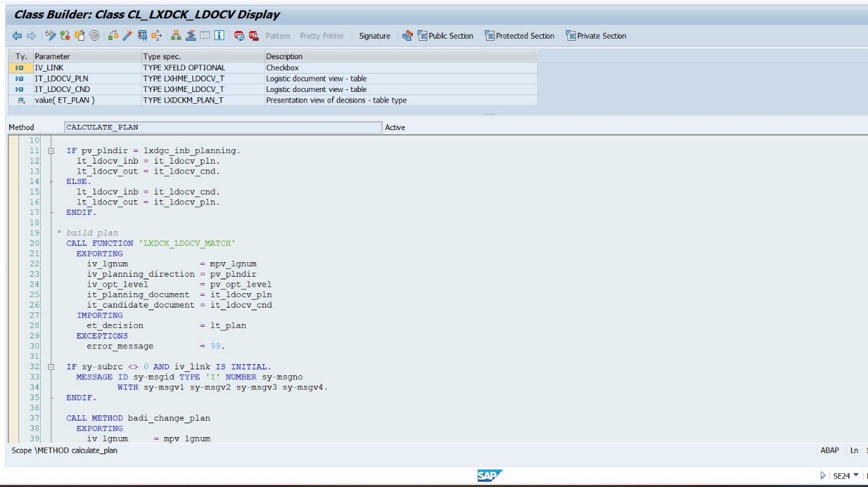
Task: Go back with the blue left arrow
Action: click(x=17, y=36)
